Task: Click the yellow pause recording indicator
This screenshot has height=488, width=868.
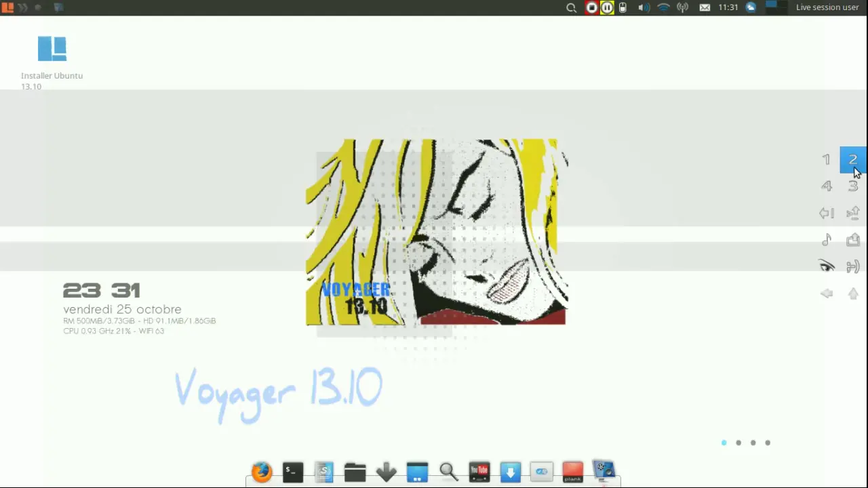Action: coord(607,7)
